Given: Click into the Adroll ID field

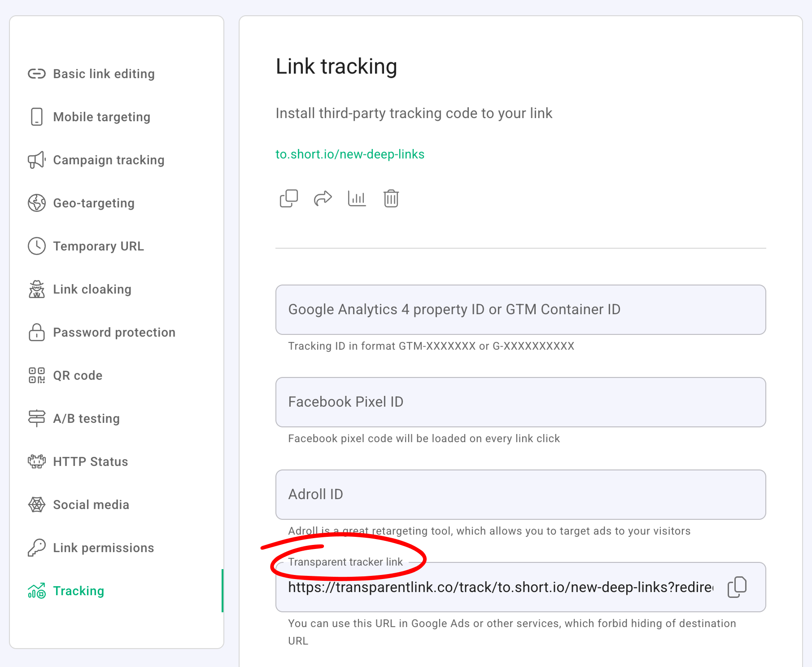Looking at the screenshot, I should click(x=520, y=495).
